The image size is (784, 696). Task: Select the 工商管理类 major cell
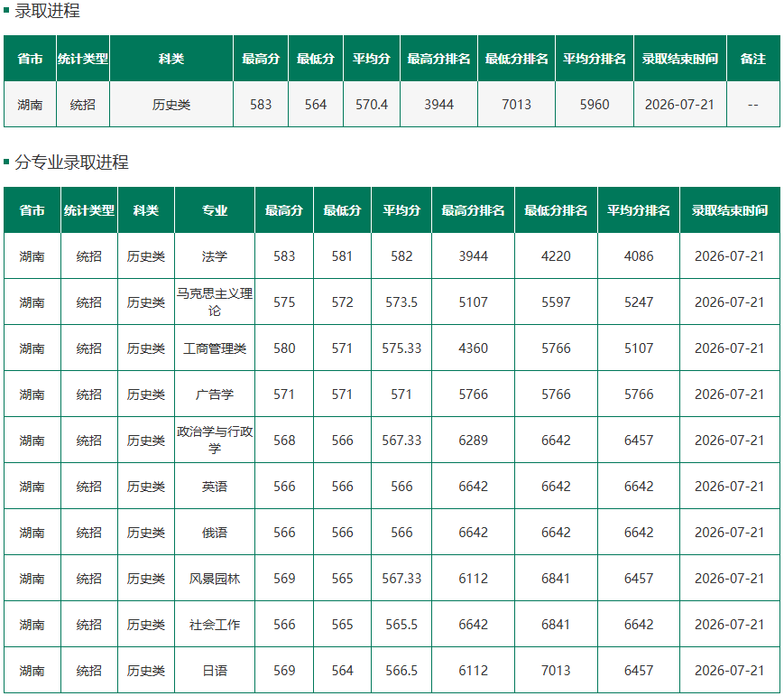(215, 348)
